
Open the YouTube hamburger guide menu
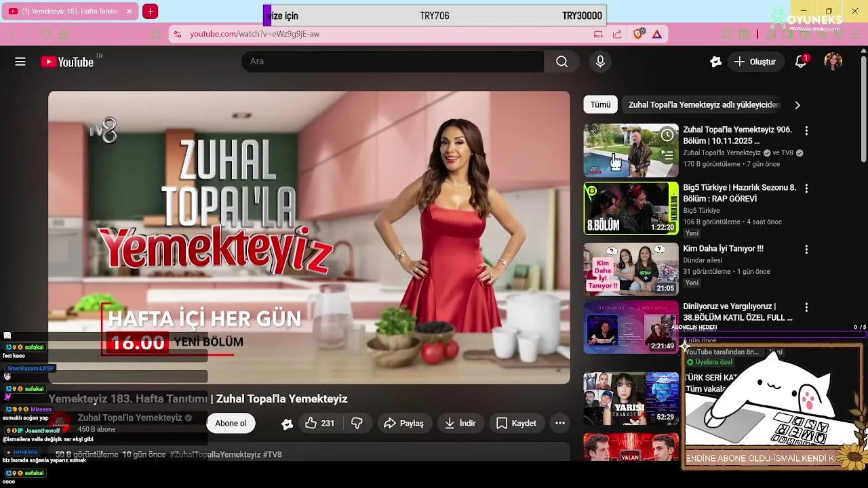click(20, 62)
